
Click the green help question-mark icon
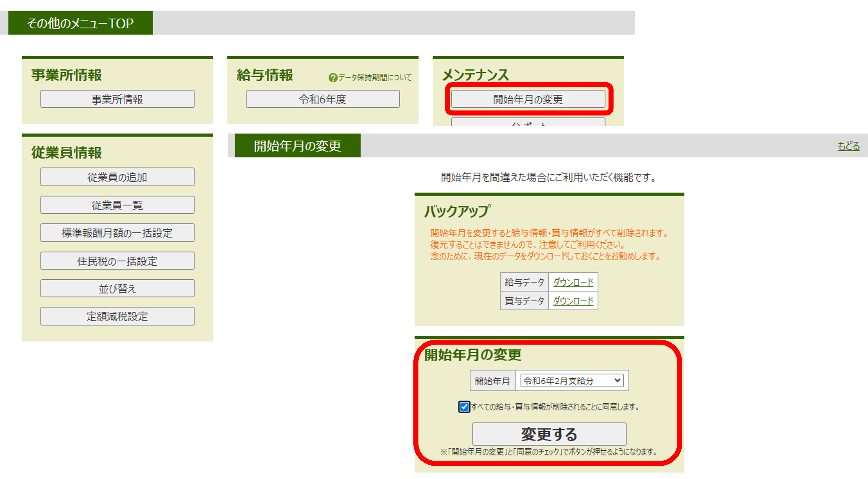pos(333,78)
